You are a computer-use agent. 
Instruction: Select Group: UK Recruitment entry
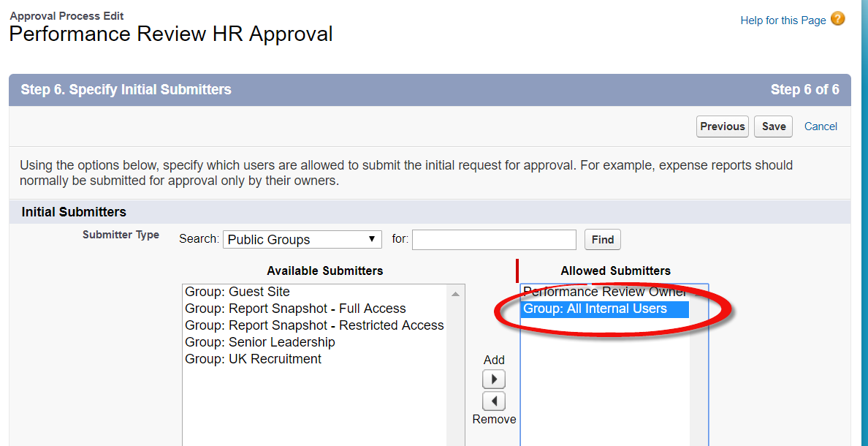tap(253, 359)
